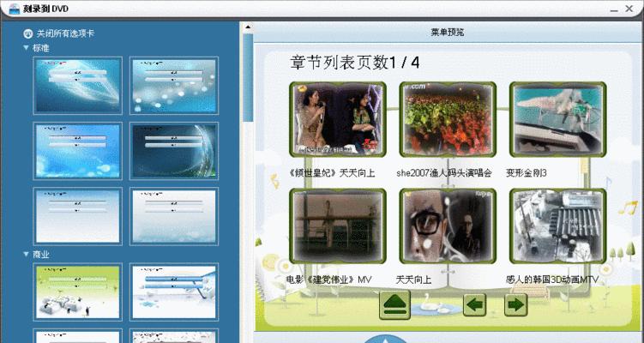Screen dimensions: 644x343
Task: Click the 标准 category label
Action: click(x=41, y=48)
